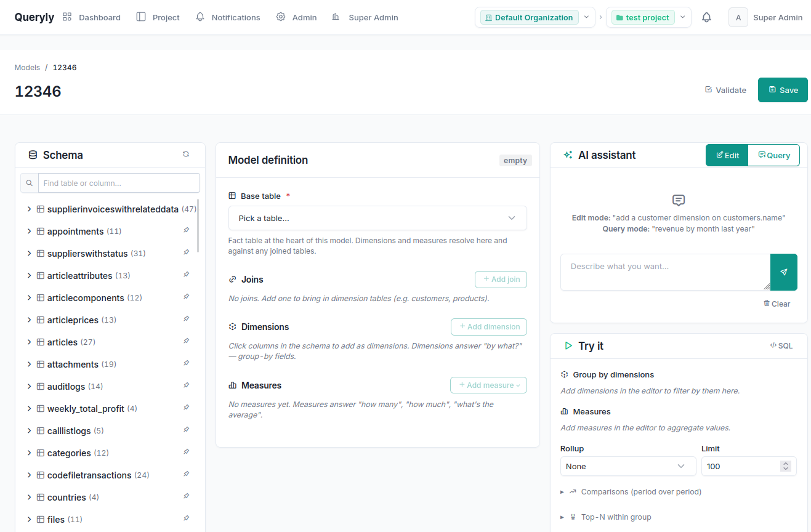Unpin the appointments table
Image resolution: width=811 pixels, height=532 pixels.
pos(186,231)
